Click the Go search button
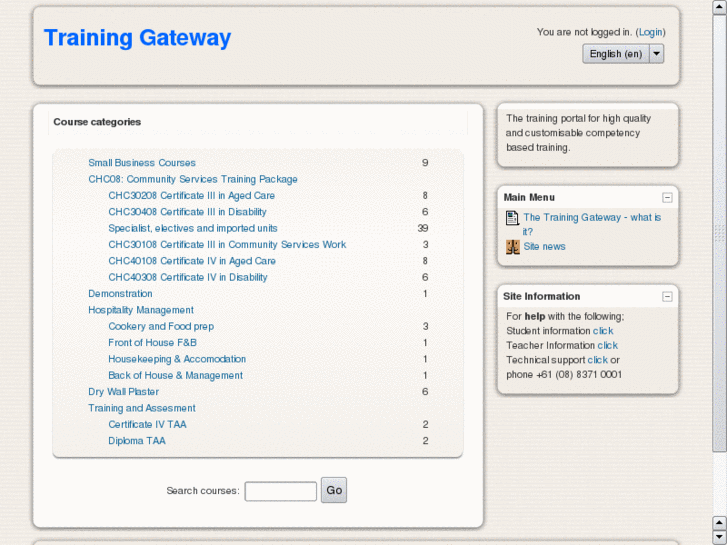 point(334,490)
